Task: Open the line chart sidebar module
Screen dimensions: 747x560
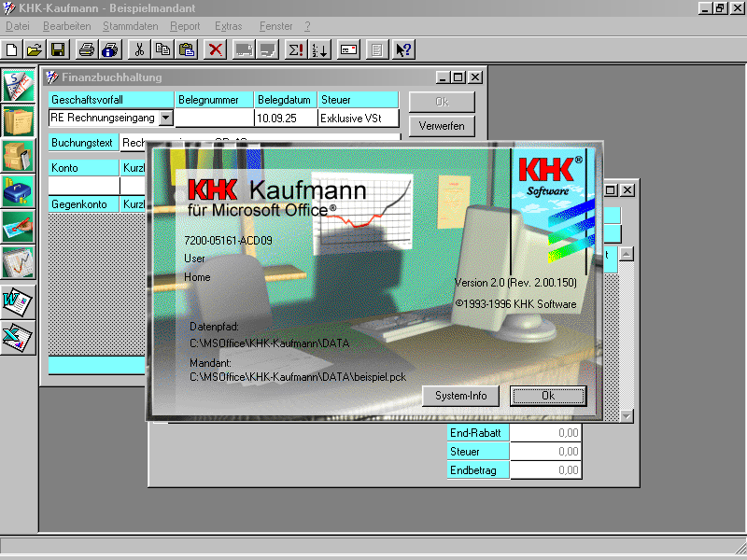Action: (18, 263)
